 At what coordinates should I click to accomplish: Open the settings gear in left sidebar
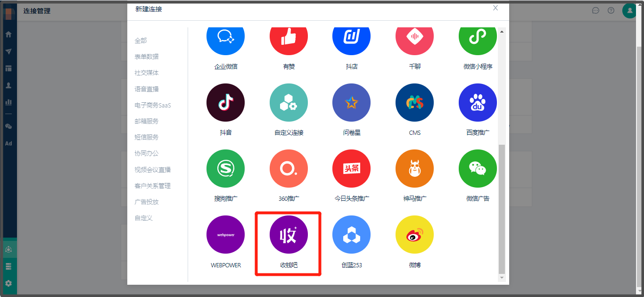8,283
